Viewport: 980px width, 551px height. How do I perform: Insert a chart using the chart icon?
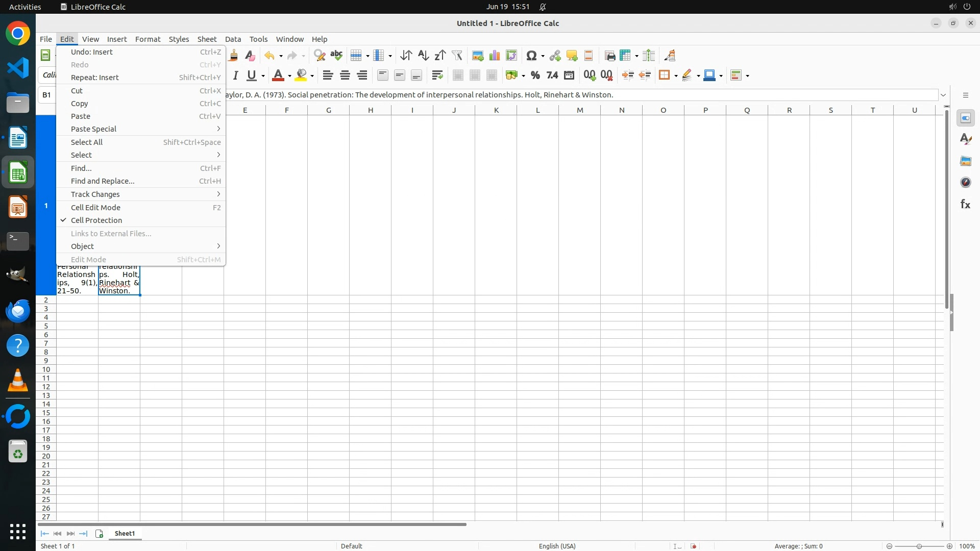(x=495, y=56)
